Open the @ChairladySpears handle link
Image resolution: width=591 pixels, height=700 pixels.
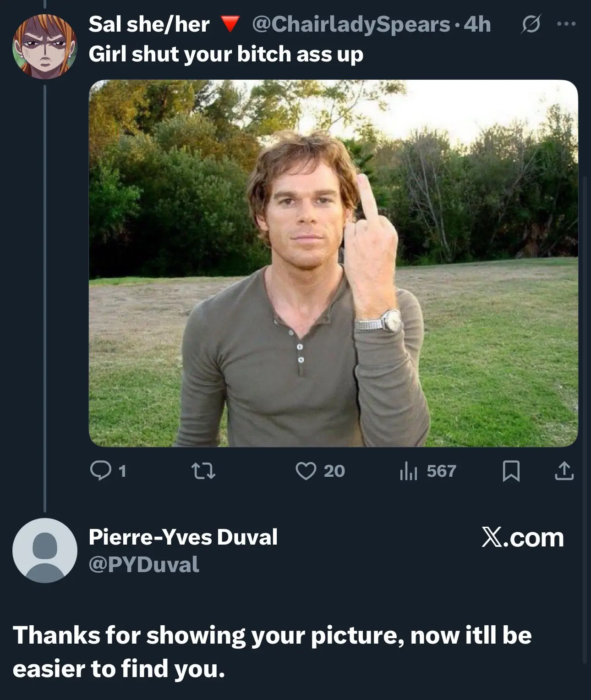click(x=350, y=24)
